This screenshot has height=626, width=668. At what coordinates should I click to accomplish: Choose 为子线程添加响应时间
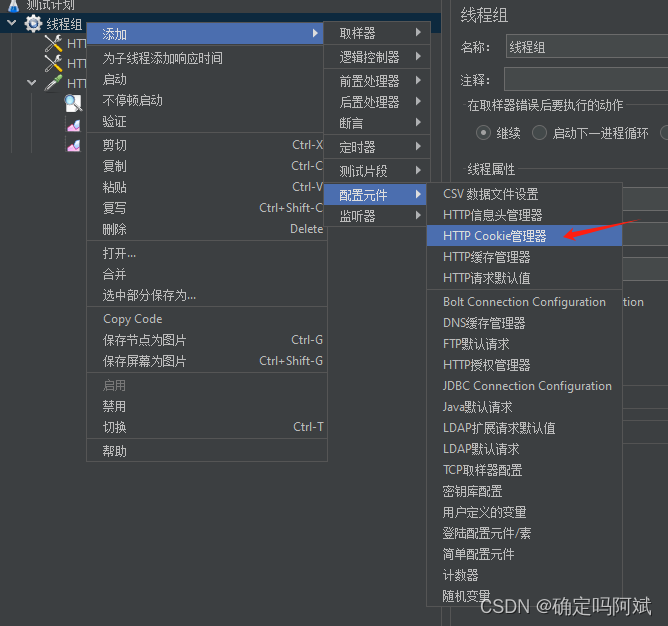(x=206, y=58)
